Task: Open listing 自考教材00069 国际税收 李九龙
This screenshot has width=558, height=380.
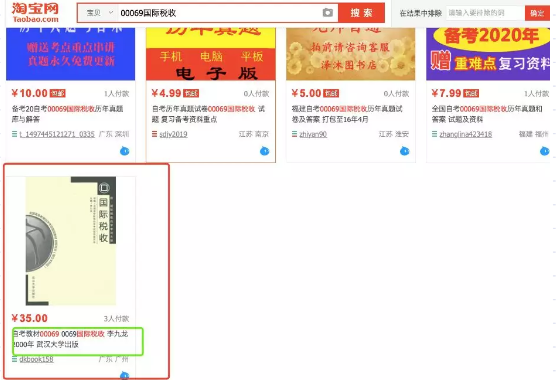Action: click(70, 339)
